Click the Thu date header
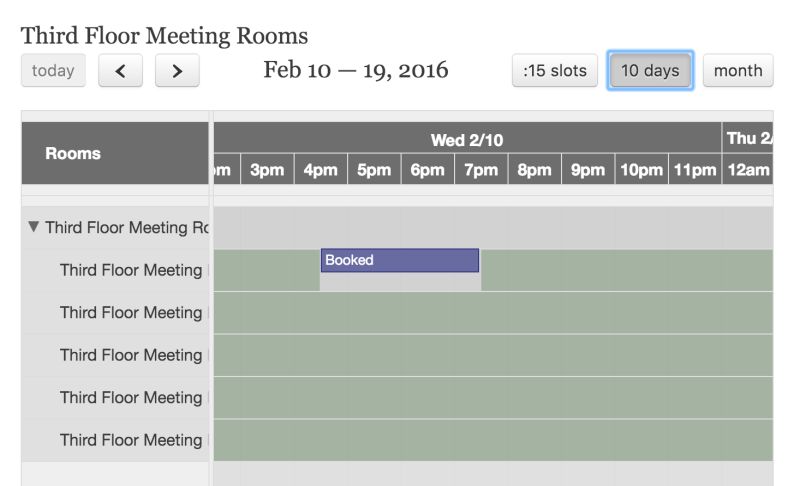Screen dimensions: 800x486 (748, 138)
